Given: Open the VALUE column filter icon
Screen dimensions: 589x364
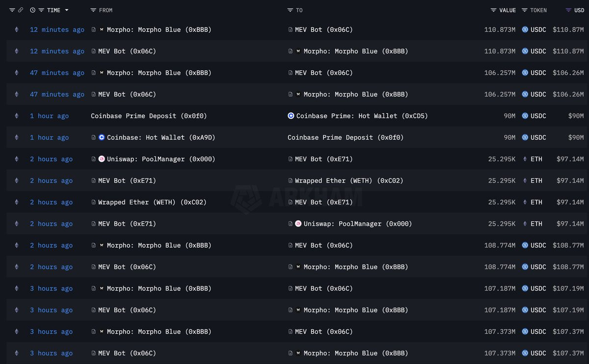Looking at the screenshot, I should tap(493, 10).
